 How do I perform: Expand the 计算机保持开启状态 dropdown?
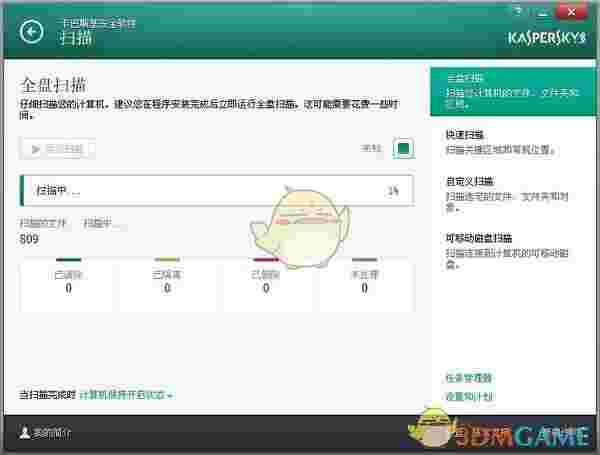tap(127, 395)
